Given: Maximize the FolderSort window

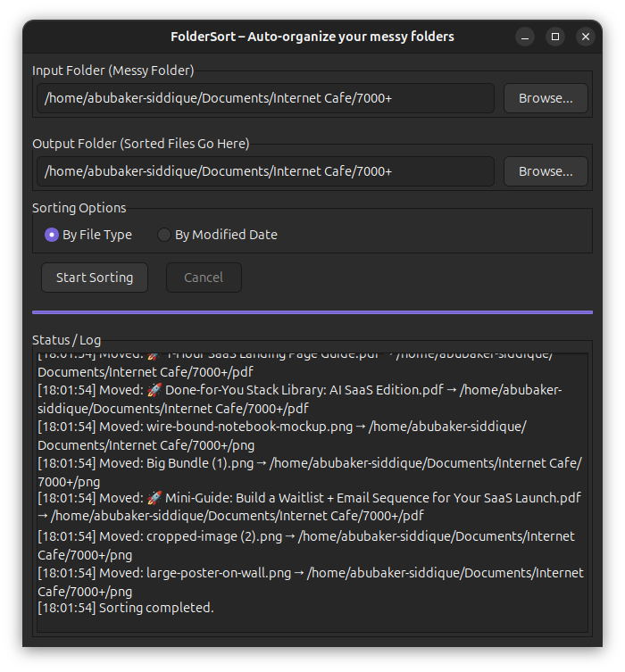Looking at the screenshot, I should click(555, 37).
